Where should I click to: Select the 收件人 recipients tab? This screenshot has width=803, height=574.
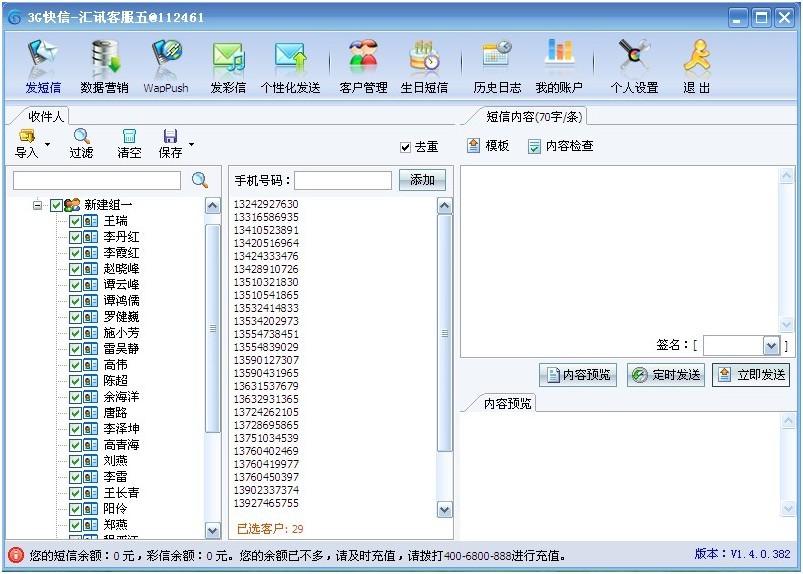pyautogui.click(x=45, y=117)
